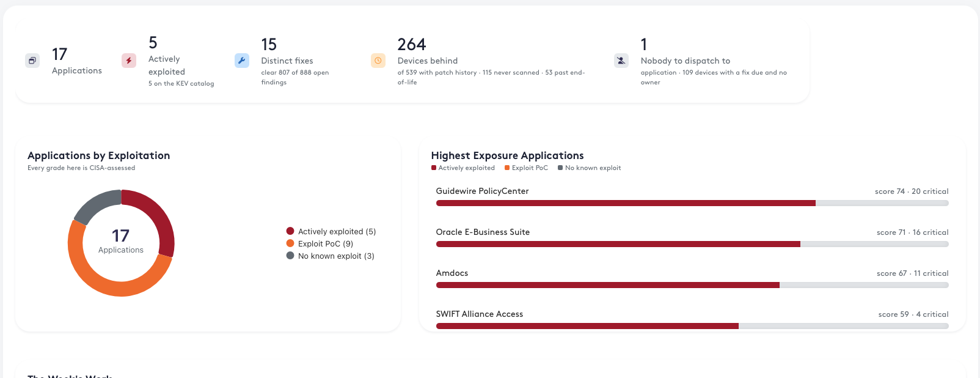Click the red Actively exploited legend swatch above bars
This screenshot has height=378, width=980.
(434, 168)
